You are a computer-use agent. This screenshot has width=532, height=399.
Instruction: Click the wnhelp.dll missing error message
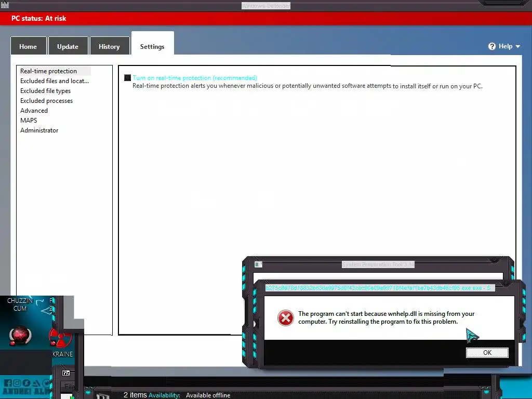tap(387, 317)
